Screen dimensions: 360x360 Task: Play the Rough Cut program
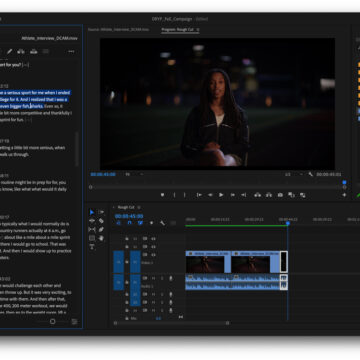[x=221, y=195]
